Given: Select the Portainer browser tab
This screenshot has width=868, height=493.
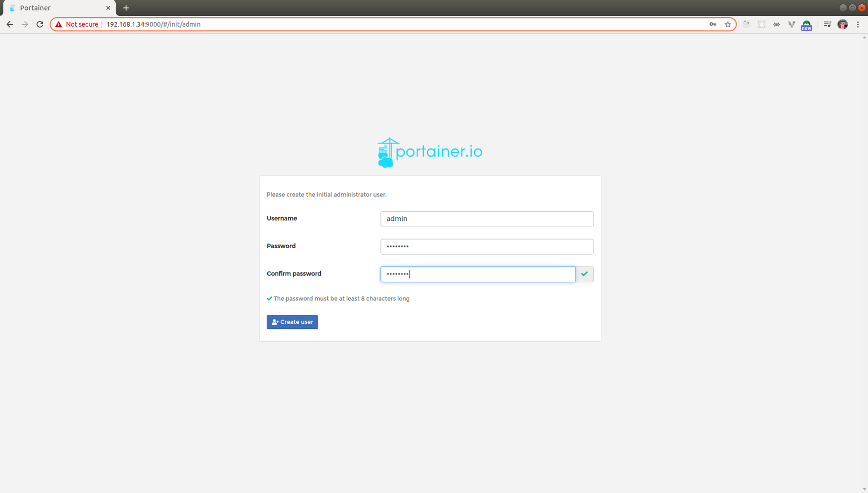Looking at the screenshot, I should point(58,8).
